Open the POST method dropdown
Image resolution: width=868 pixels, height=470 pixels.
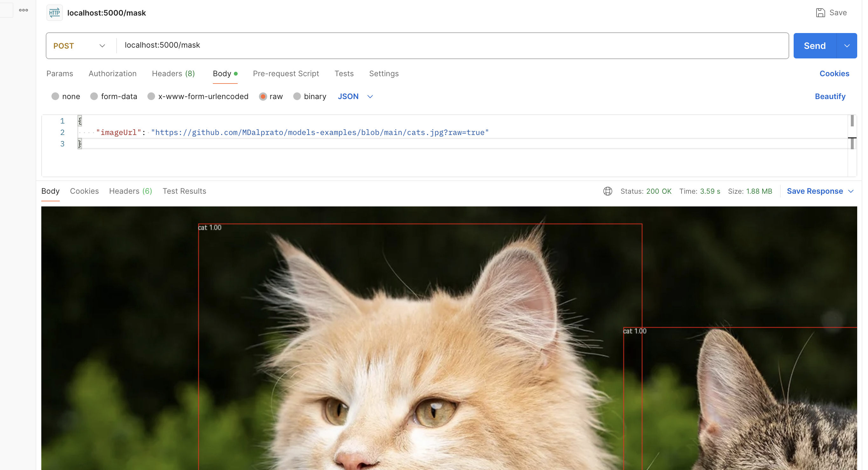click(x=79, y=46)
